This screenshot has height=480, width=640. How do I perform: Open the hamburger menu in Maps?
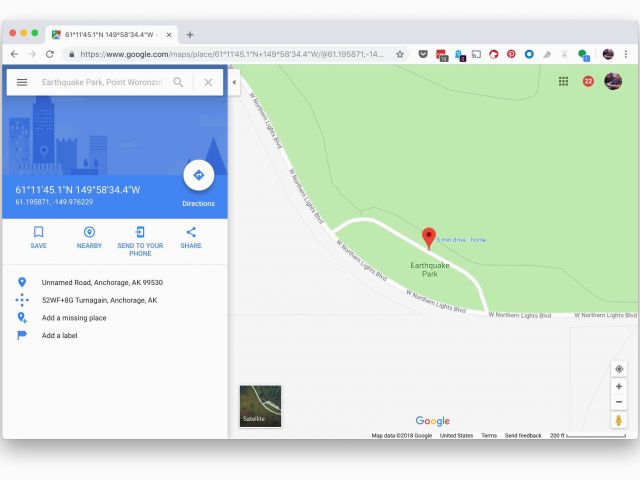coord(21,82)
